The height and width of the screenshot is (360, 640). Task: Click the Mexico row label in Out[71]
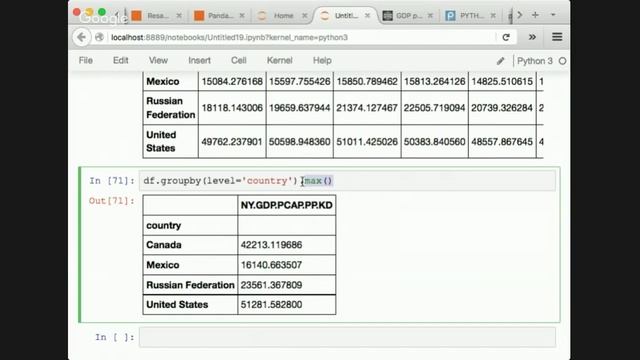pyautogui.click(x=162, y=265)
